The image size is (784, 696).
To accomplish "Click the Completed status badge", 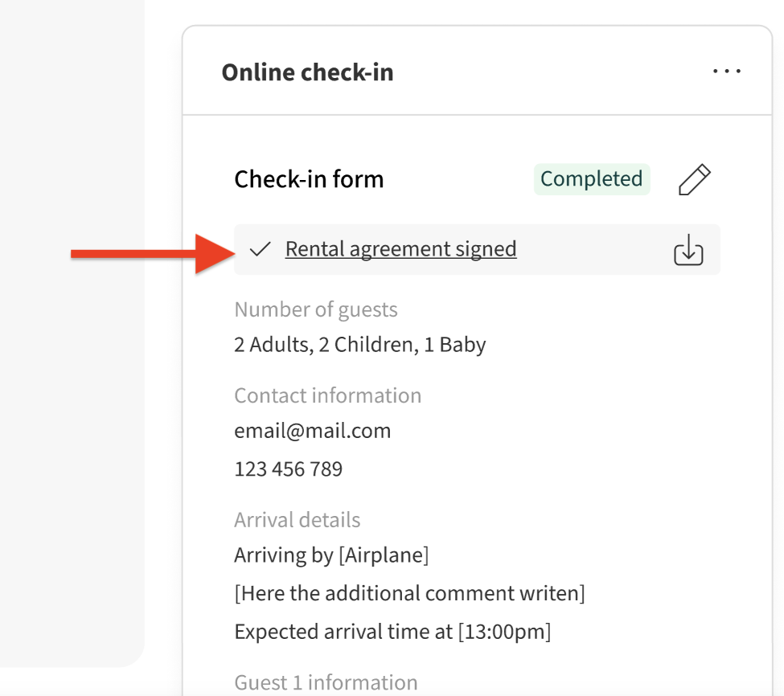I will pos(591,179).
